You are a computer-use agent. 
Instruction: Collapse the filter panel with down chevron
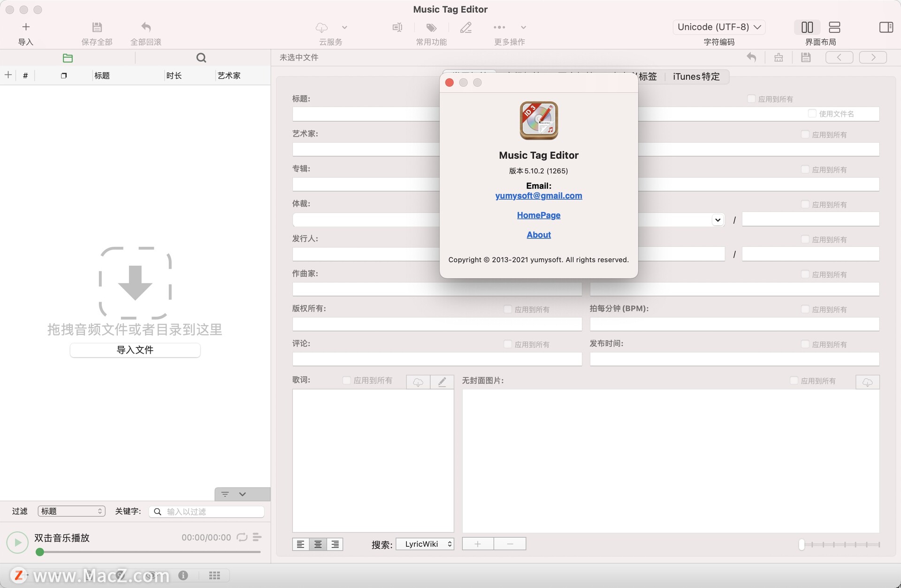[x=242, y=494]
